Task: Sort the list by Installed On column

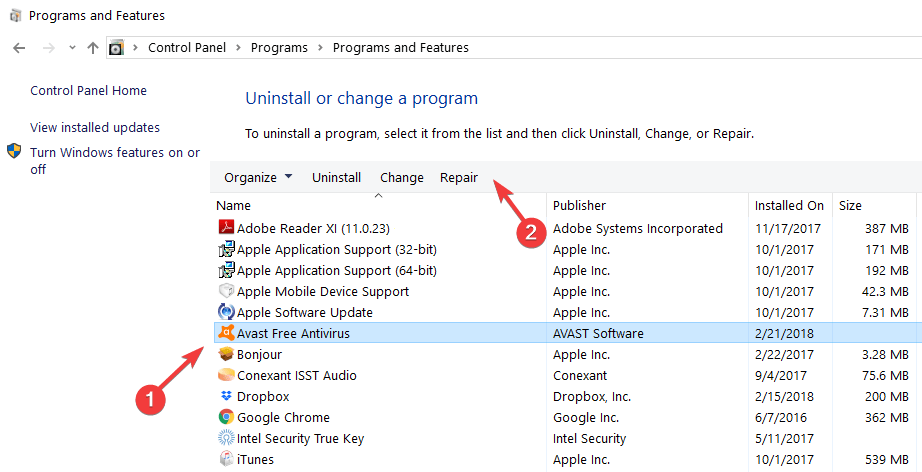Action: coord(789,206)
